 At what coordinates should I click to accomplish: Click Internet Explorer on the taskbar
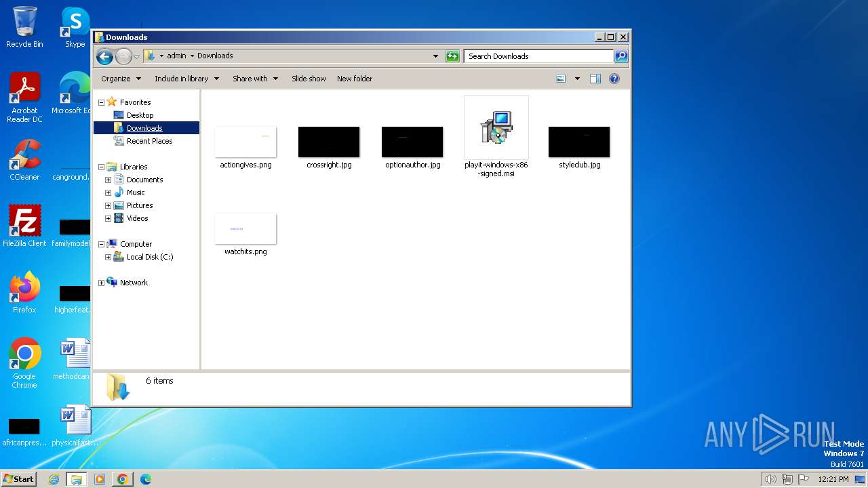pos(54,479)
